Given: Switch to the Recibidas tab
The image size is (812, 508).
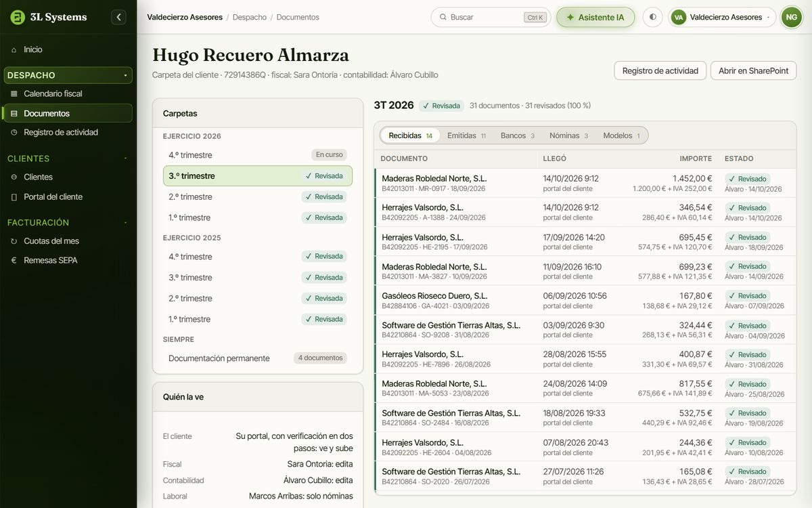Looking at the screenshot, I should click(410, 135).
